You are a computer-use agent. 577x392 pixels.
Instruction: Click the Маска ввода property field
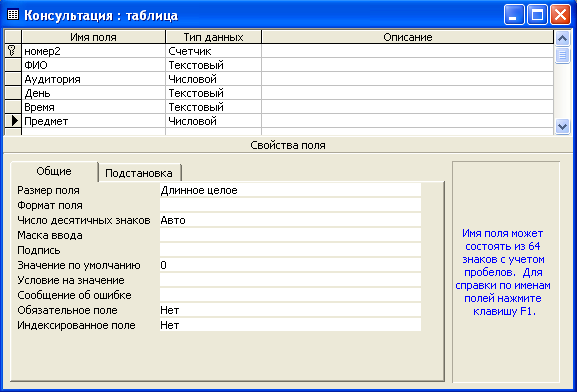[290, 235]
